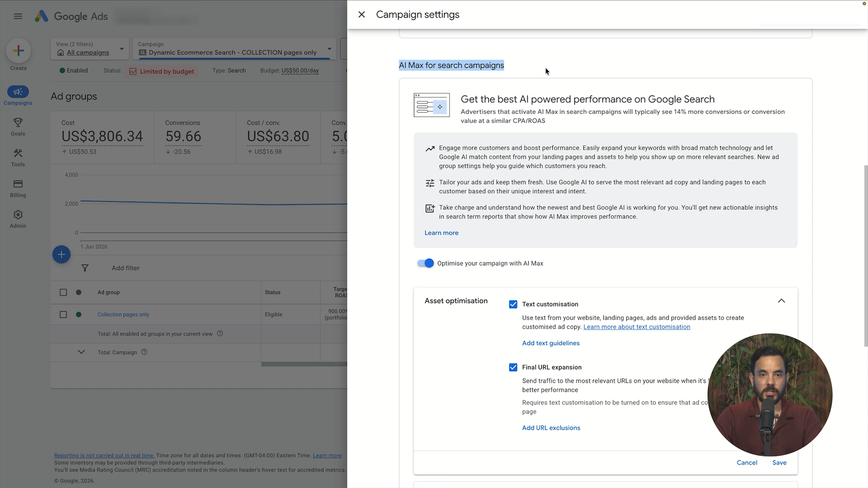Click the blue add ad group button
This screenshot has width=868, height=488.
click(61, 254)
